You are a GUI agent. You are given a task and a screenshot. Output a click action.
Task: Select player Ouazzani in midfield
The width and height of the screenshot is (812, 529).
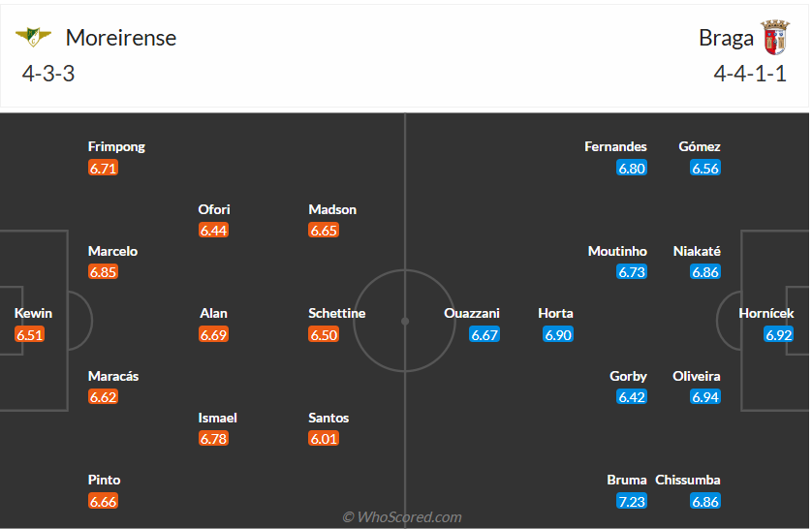click(472, 313)
